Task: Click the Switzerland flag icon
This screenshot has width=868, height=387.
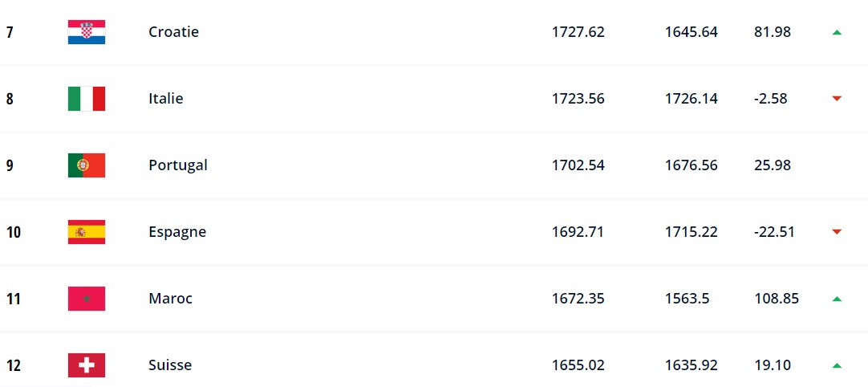Action: 87,365
